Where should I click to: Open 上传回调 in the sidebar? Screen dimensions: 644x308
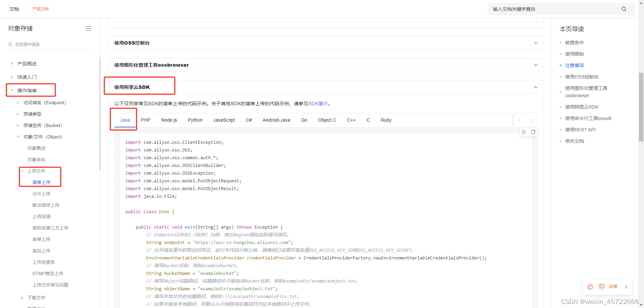coord(41,217)
